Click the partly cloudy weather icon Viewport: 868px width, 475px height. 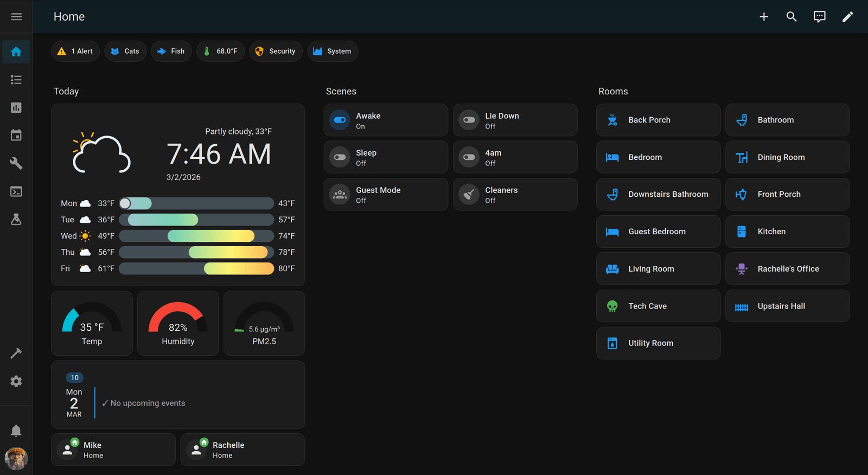click(x=101, y=152)
